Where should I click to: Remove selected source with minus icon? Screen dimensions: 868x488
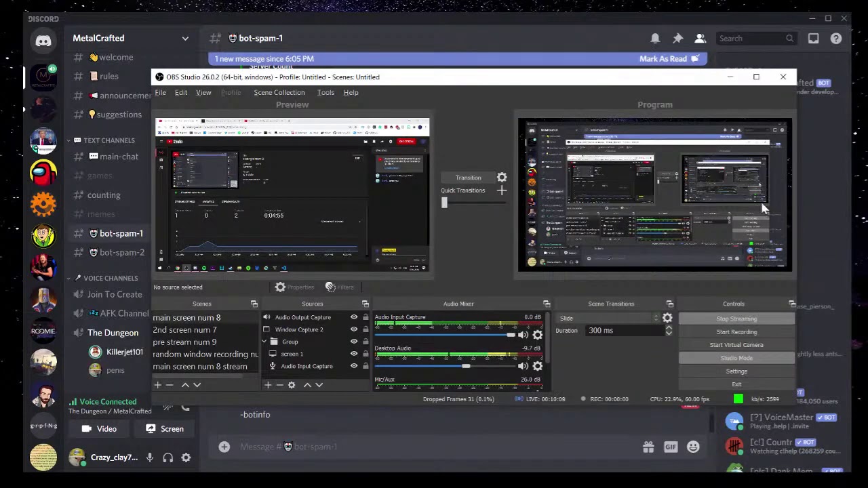pyautogui.click(x=279, y=385)
